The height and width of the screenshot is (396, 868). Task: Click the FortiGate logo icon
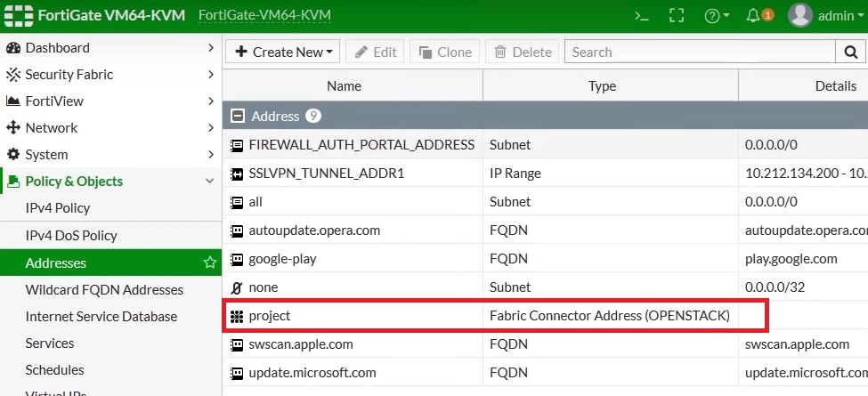tap(19, 15)
